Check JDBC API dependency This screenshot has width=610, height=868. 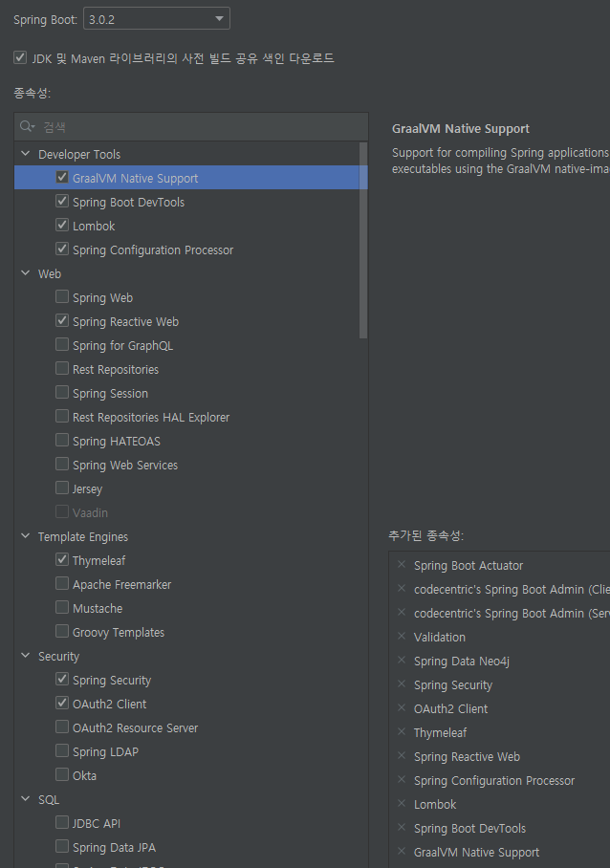pyautogui.click(x=62, y=823)
